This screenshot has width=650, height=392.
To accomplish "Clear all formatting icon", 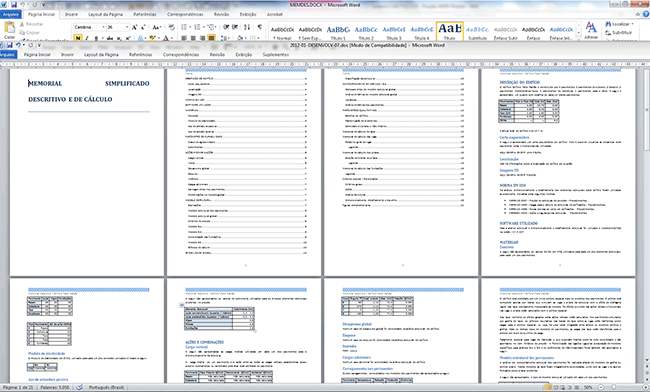I will tap(171, 27).
